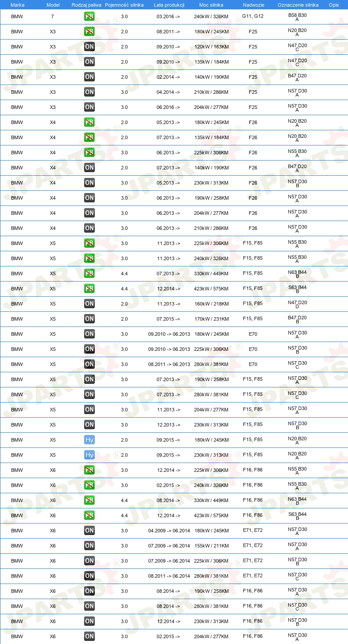Click the Pojemność silnika column header
Screen dimensions: 348x644
[x=124, y=5]
